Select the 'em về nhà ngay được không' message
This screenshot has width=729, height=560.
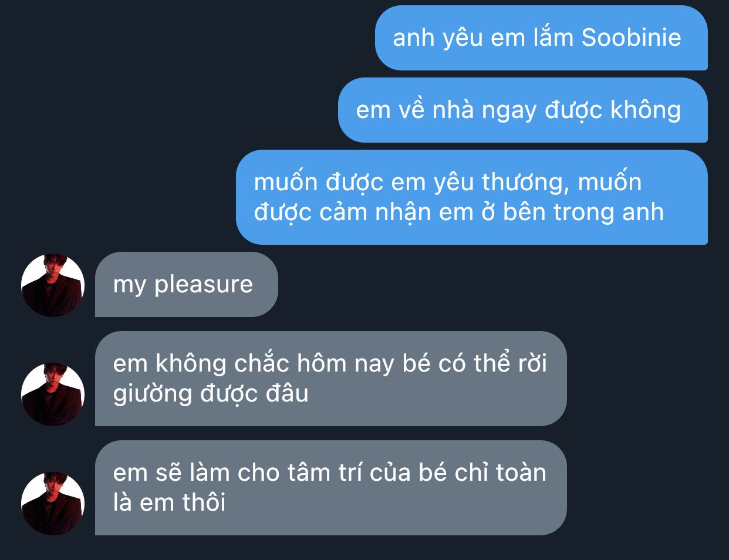(523, 110)
